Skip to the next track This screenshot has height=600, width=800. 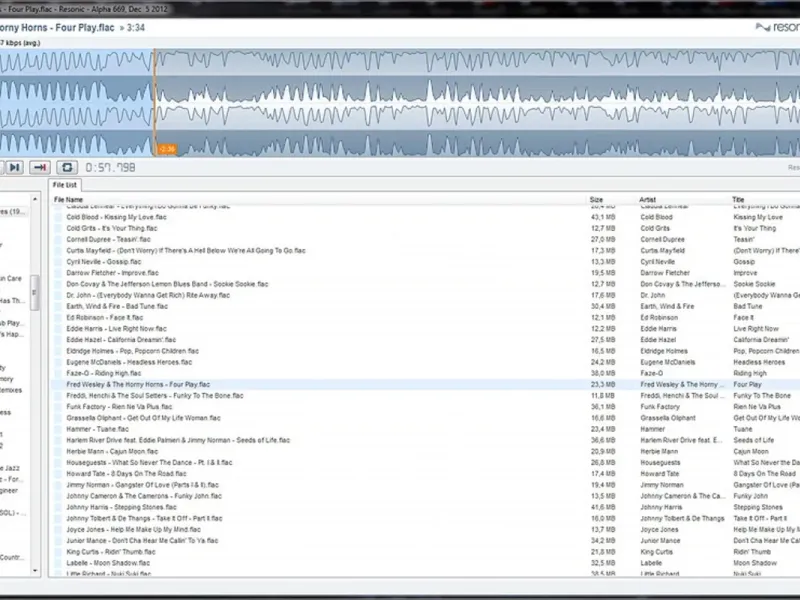[14, 167]
